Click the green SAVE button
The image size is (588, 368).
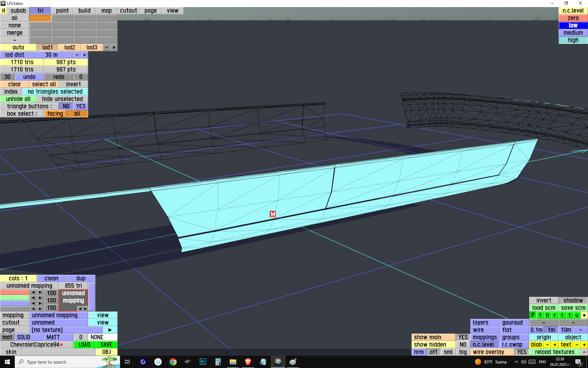106,344
